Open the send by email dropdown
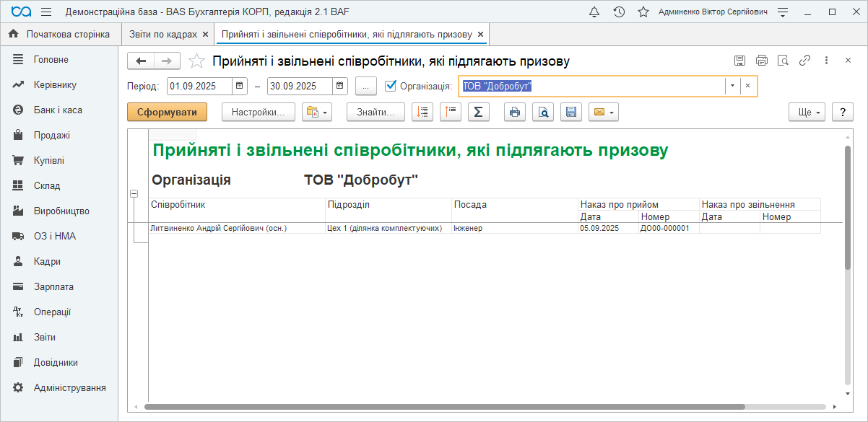This screenshot has width=868, height=422. (x=604, y=112)
